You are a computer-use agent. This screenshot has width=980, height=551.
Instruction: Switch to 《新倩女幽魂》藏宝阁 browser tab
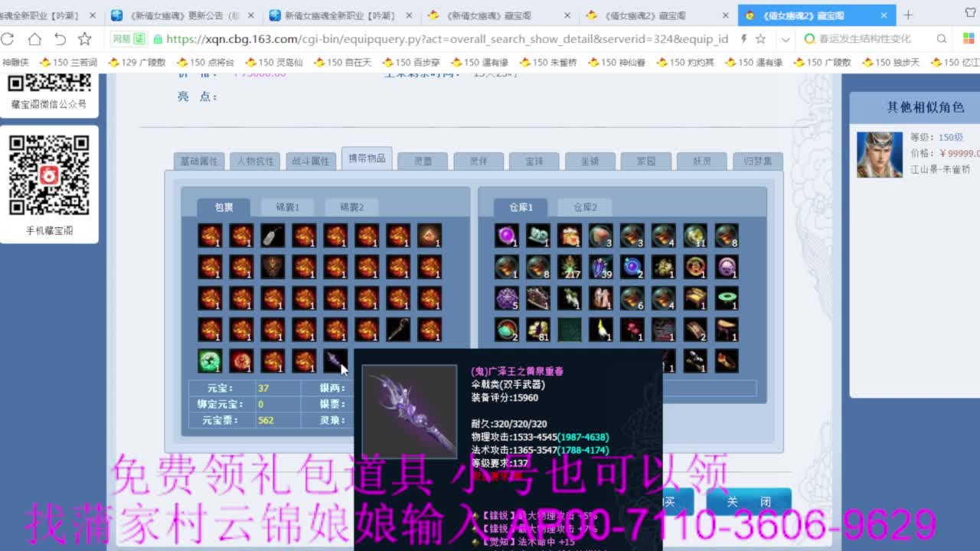coord(499,15)
